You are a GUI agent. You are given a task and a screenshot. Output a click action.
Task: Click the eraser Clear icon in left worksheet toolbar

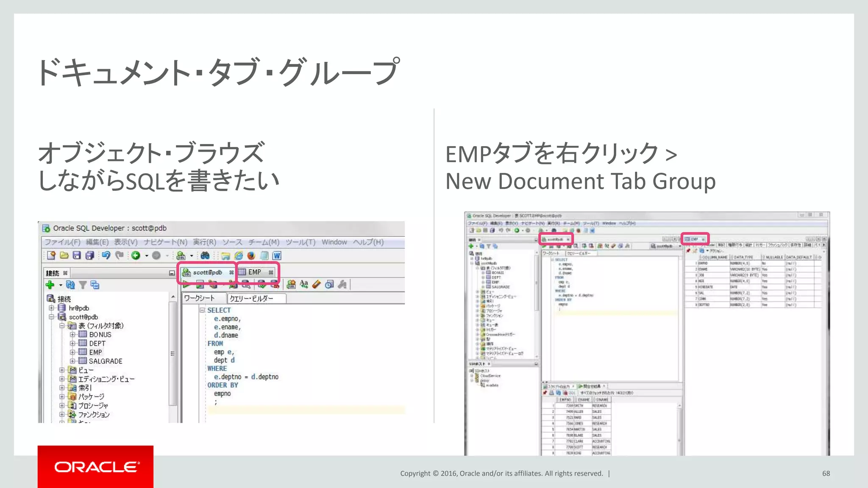pyautogui.click(x=317, y=284)
